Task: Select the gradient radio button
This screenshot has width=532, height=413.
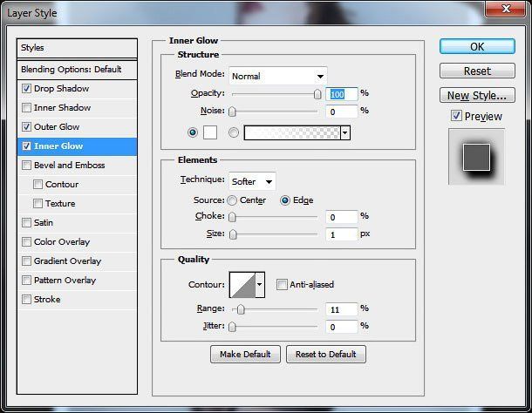Action: [234, 132]
